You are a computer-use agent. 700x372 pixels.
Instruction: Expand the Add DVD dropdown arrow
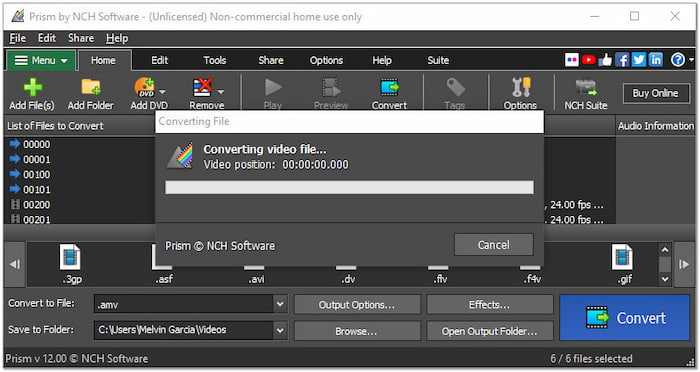click(x=162, y=91)
